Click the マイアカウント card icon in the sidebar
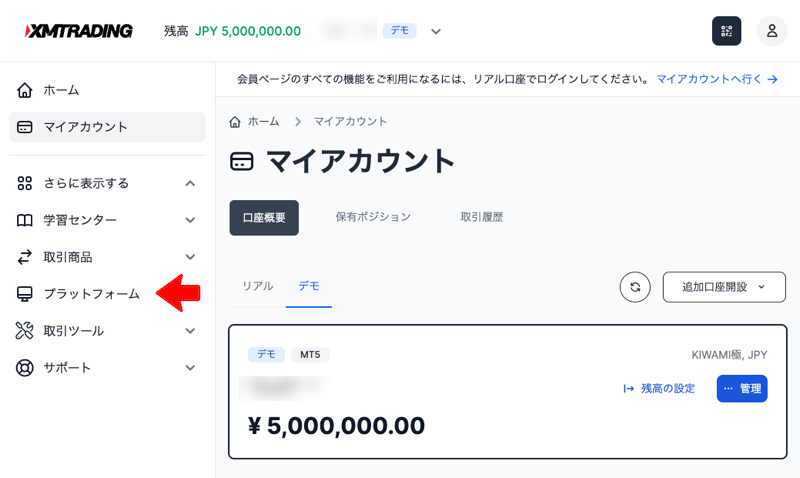This screenshot has width=800, height=478. click(x=24, y=127)
